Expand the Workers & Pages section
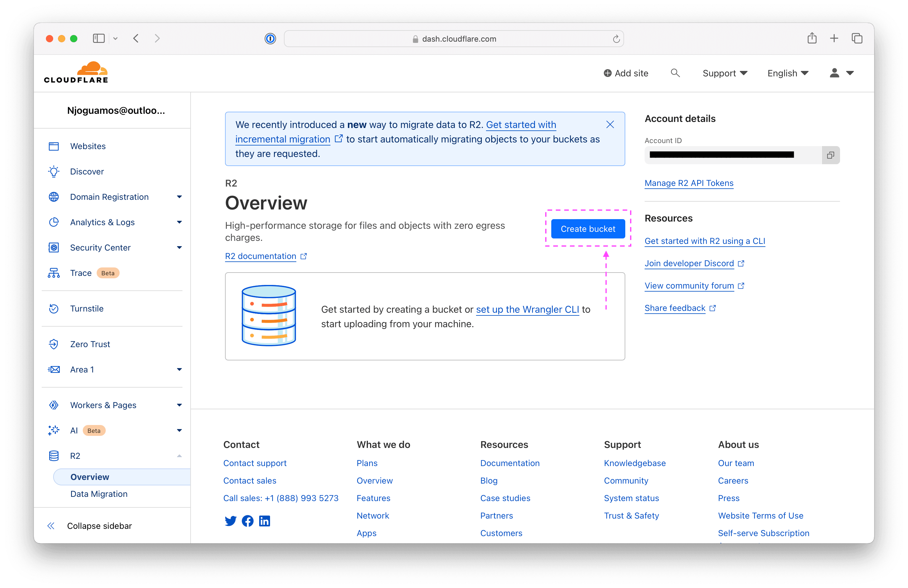The image size is (908, 588). 179,405
